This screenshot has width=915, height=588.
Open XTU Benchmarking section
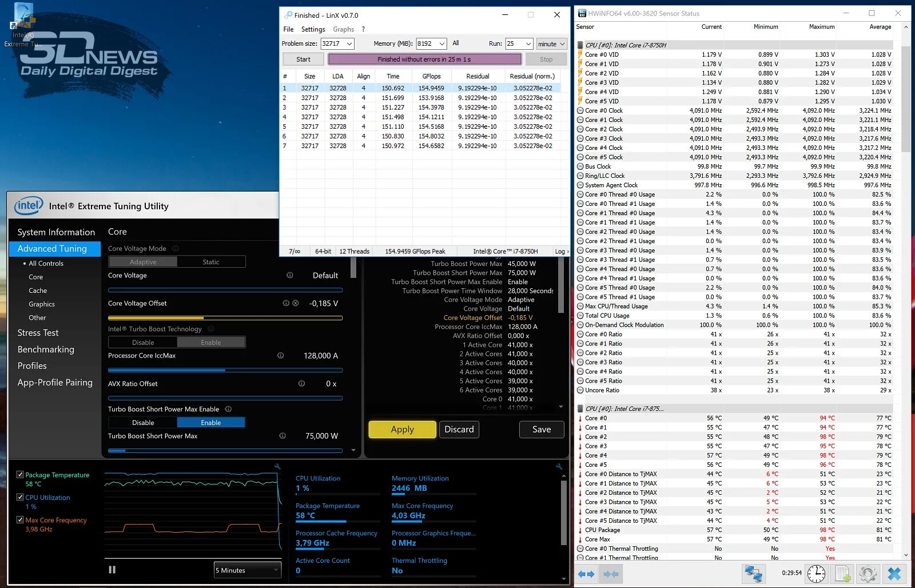[x=46, y=349]
